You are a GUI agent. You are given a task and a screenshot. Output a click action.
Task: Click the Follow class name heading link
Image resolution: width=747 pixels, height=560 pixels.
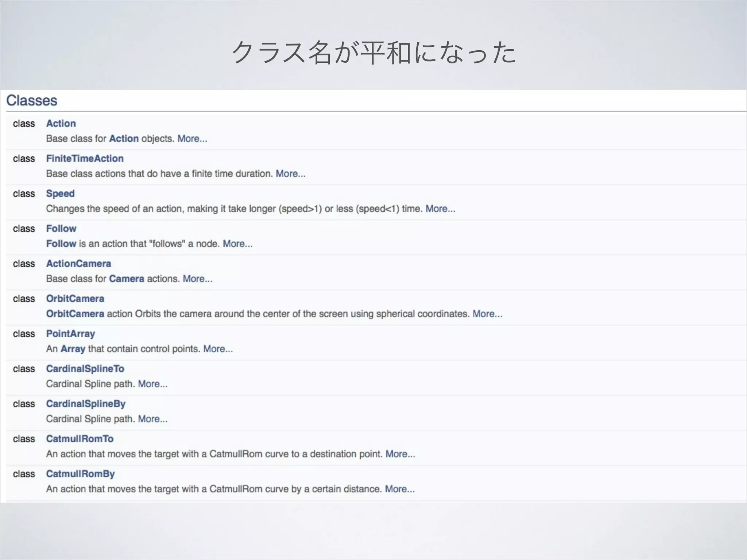click(x=61, y=229)
